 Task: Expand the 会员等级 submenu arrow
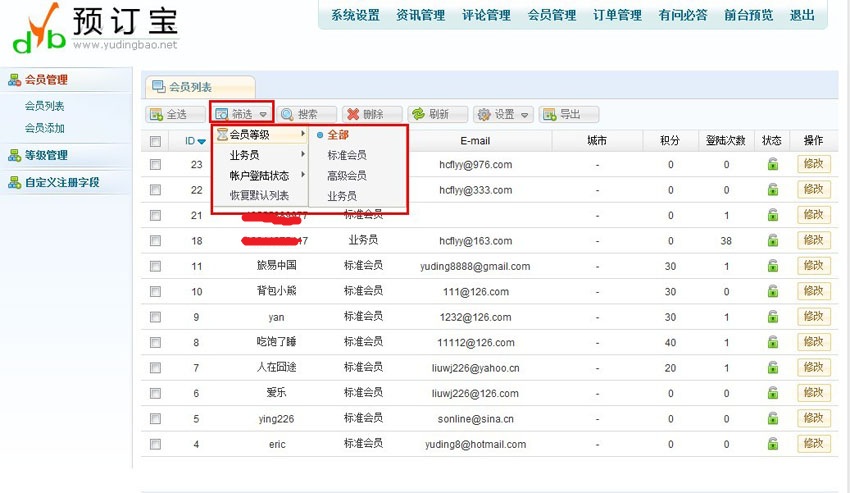[303, 133]
